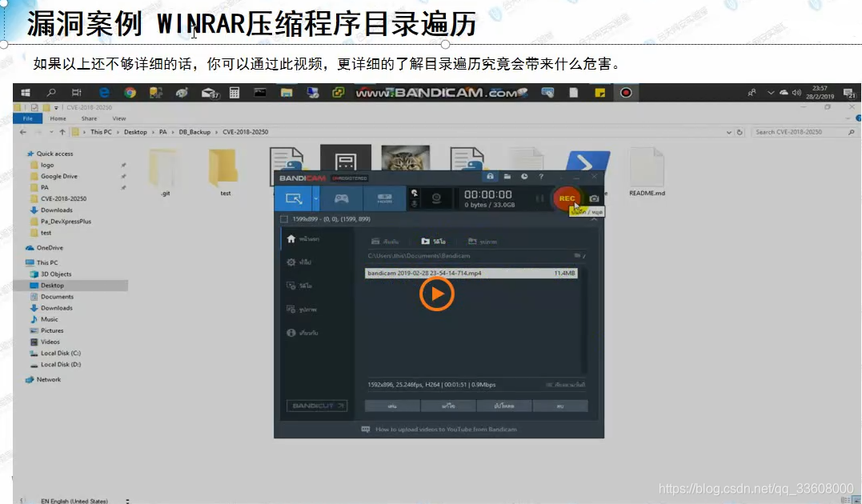Play the bandicam 2019-02-28 recording
862x504 pixels.
click(x=436, y=293)
